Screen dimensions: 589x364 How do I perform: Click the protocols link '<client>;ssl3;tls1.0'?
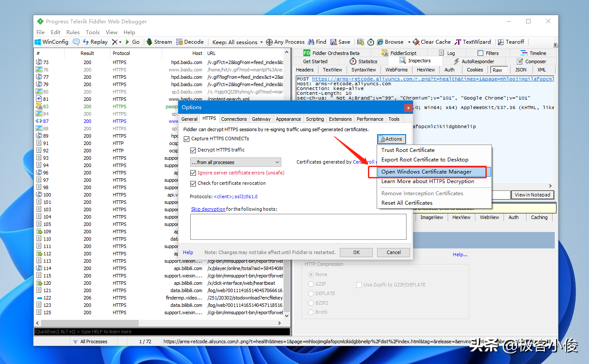[x=236, y=196]
